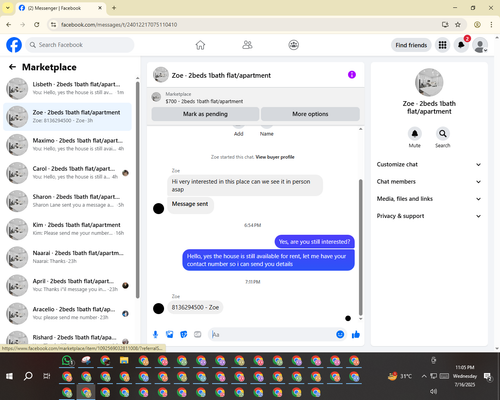Click Zoe's large listing thumbnail in right panel

(429, 82)
